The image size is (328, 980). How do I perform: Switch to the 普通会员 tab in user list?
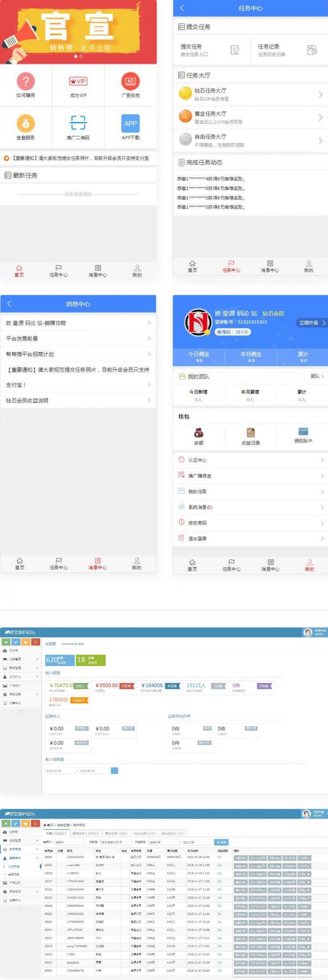click(85, 833)
